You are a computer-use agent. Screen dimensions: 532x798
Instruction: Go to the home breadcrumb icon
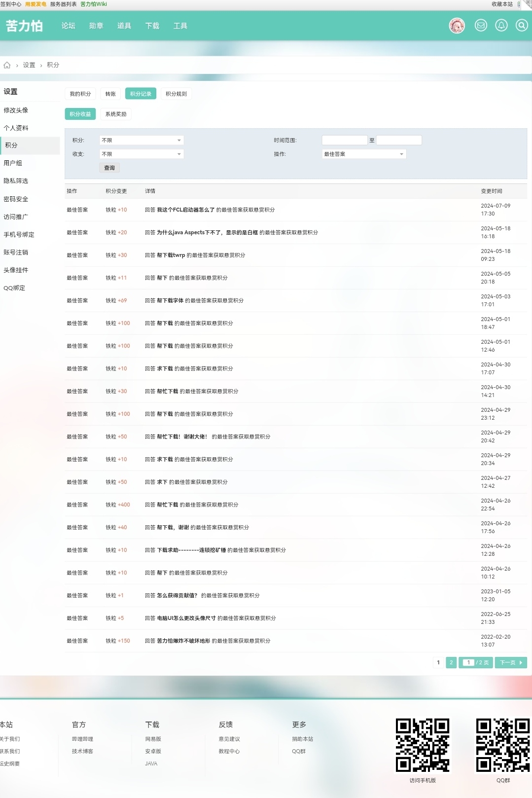(7, 65)
